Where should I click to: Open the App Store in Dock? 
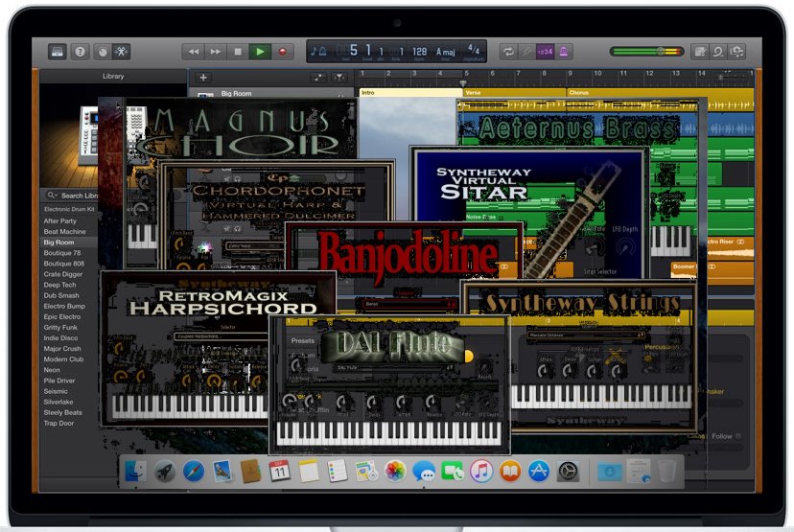[539, 472]
